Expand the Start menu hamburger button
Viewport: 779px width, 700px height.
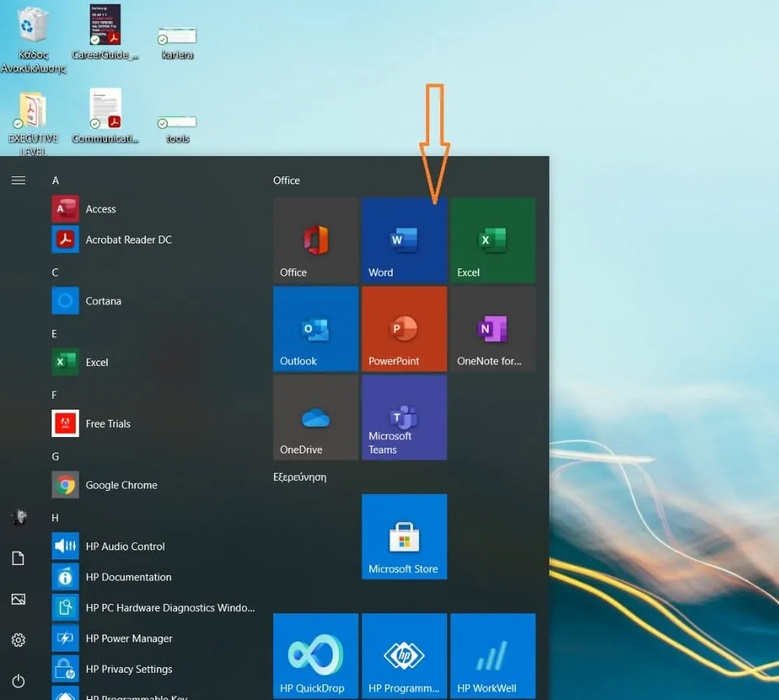coord(19,180)
